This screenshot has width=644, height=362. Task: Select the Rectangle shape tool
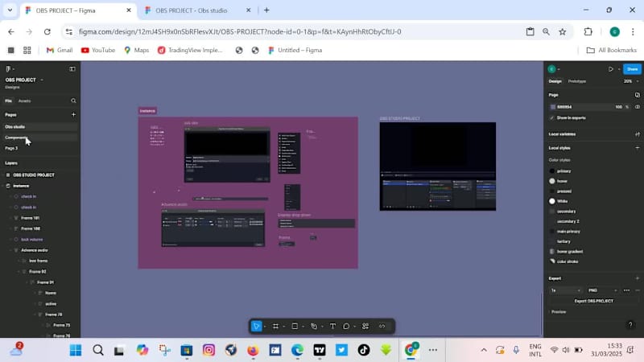coord(295,327)
